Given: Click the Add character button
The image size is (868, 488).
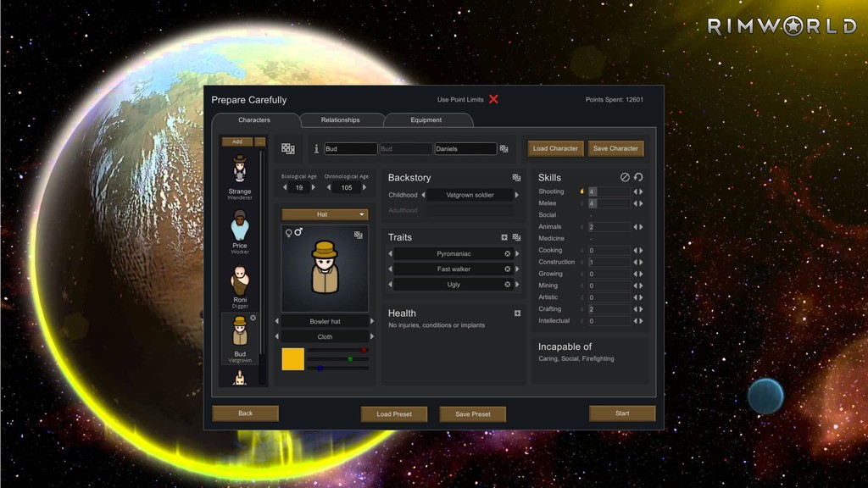Looking at the screenshot, I should tap(237, 141).
